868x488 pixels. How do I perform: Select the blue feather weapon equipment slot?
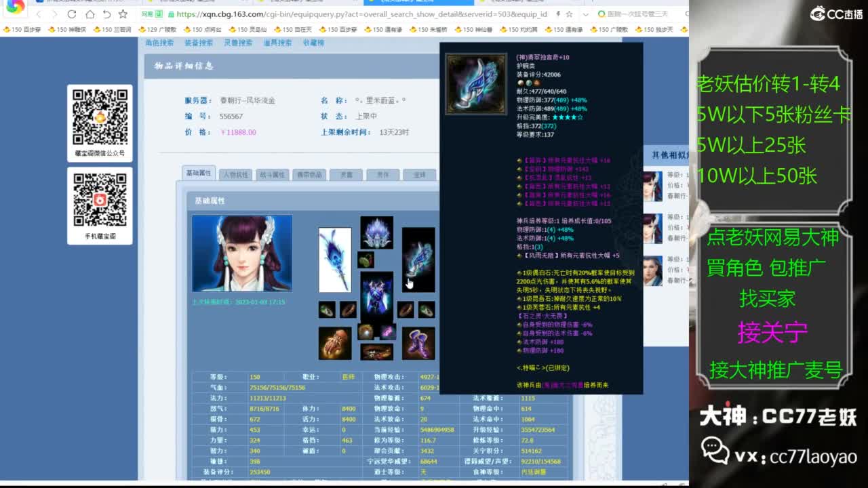pos(335,260)
